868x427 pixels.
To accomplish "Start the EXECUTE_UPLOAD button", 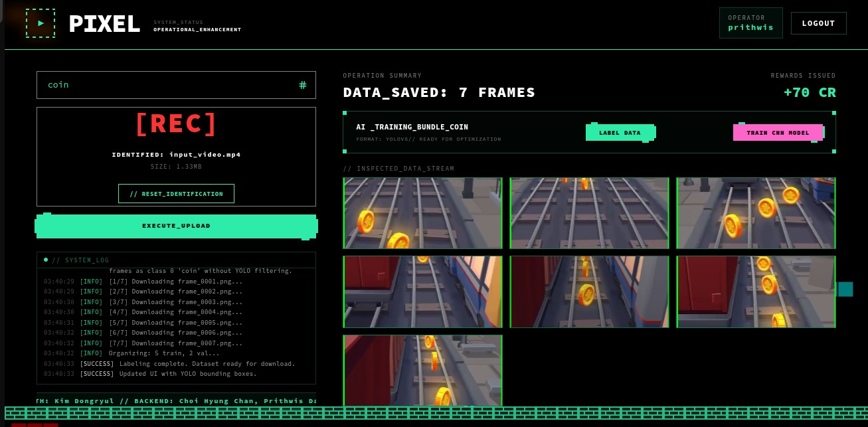I will point(176,226).
